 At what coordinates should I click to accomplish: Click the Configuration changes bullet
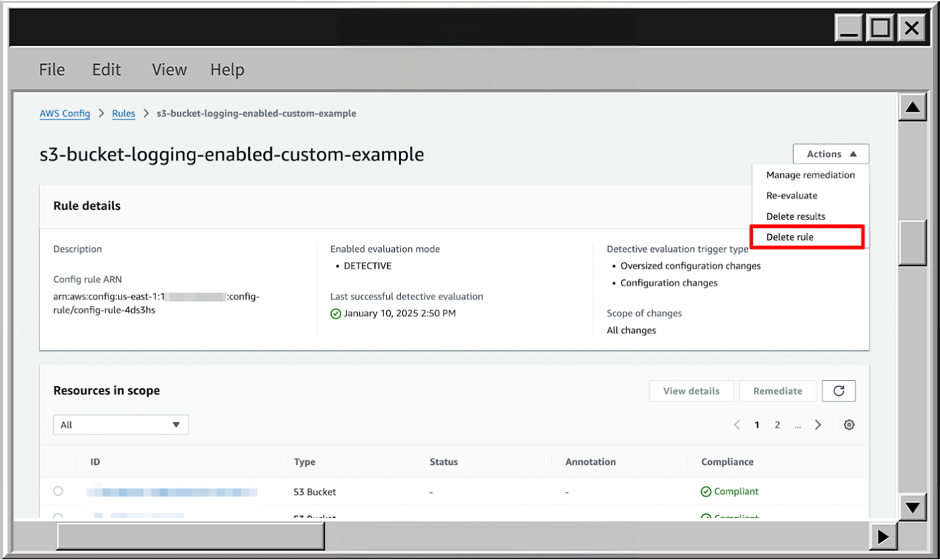(669, 283)
